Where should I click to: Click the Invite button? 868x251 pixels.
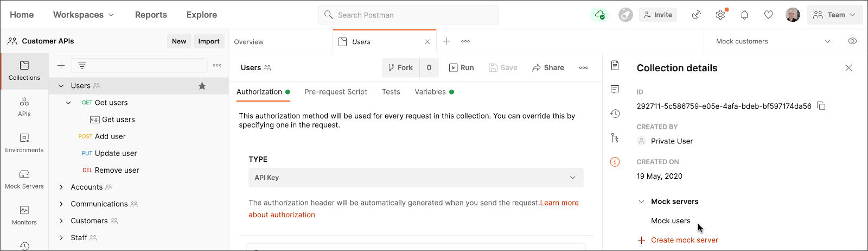(658, 15)
